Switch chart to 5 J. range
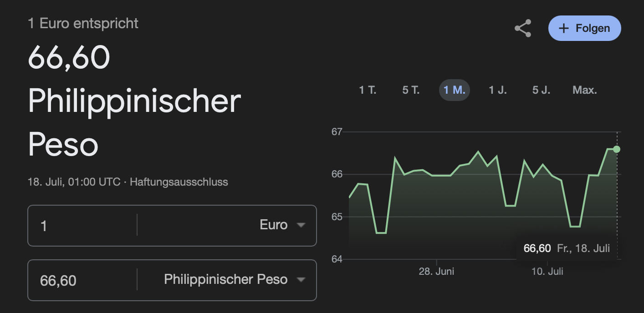The height and width of the screenshot is (313, 644). coord(541,90)
